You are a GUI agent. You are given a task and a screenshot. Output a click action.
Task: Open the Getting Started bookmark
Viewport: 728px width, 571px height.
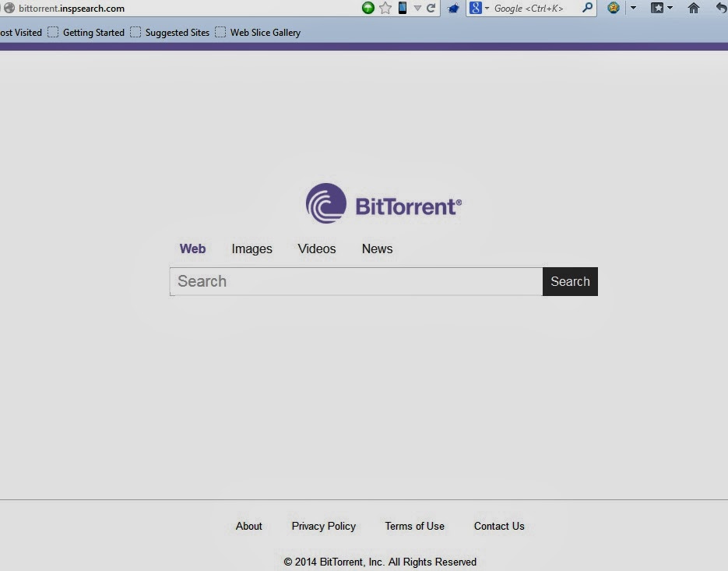coord(86,33)
